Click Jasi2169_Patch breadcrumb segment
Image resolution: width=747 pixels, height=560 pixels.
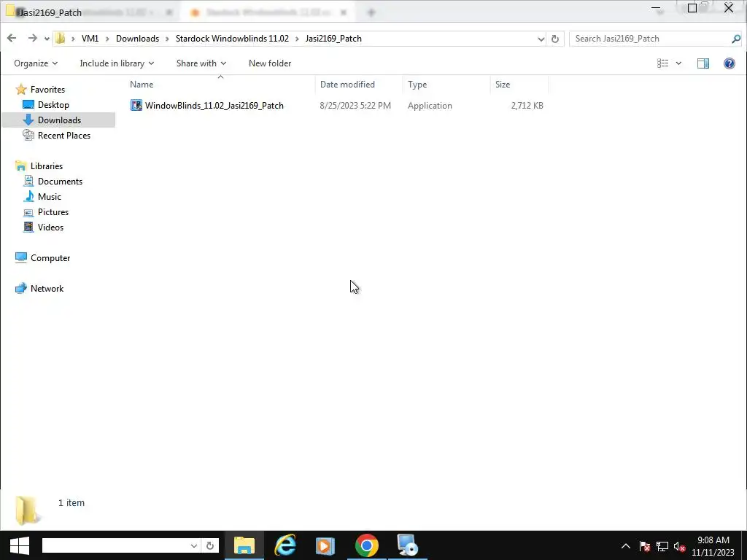(x=333, y=39)
